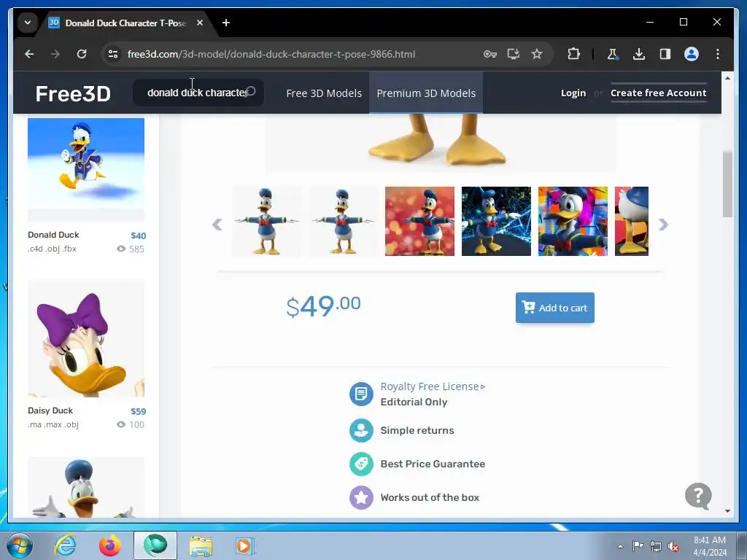Click the Action Center flag tray icon
Screen dimensions: 747x560
[638, 545]
